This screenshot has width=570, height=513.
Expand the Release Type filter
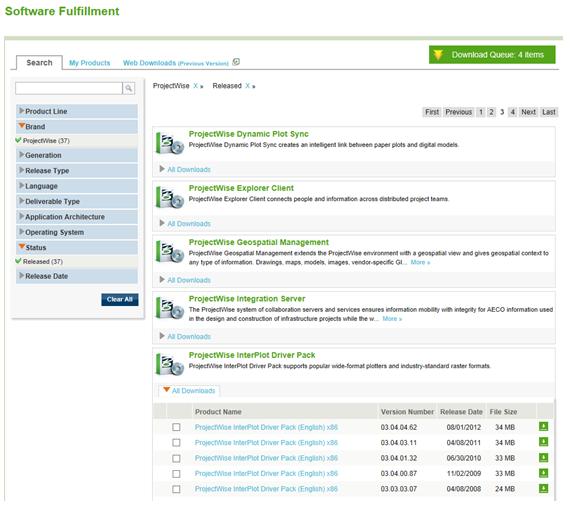point(77,171)
